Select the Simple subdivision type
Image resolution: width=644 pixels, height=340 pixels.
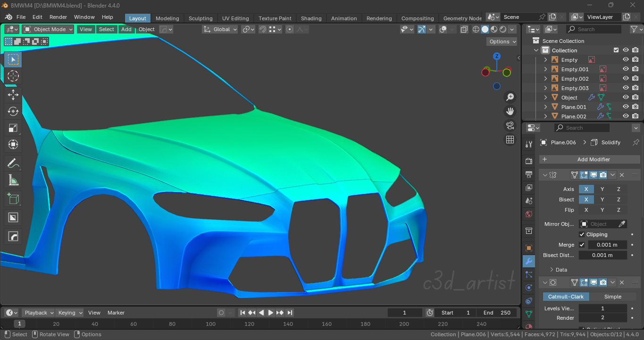click(x=613, y=297)
